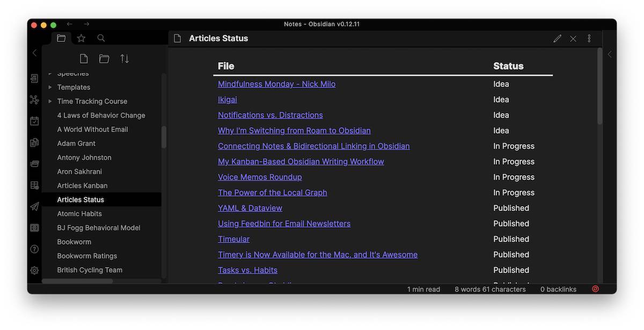The image size is (644, 330).
Task: Open the quick switcher ribbon icon
Action: click(34, 78)
